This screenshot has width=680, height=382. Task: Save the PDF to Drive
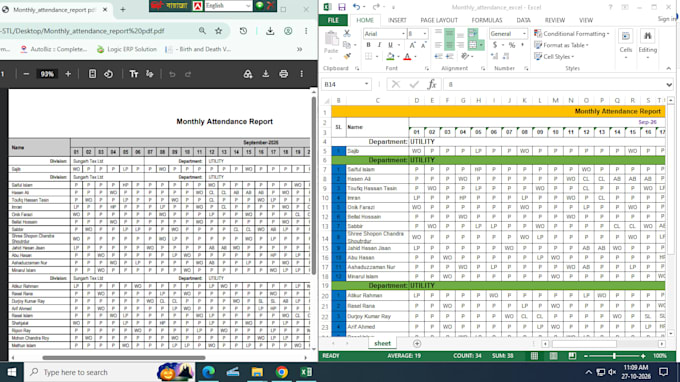[248, 74]
